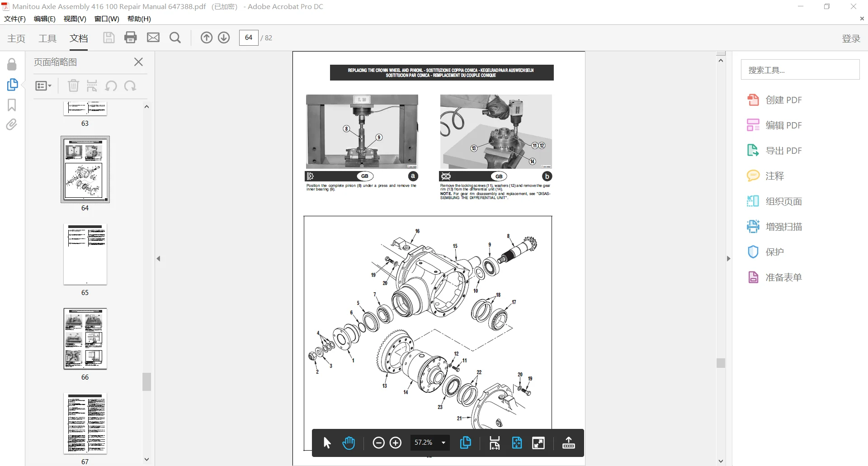Activate the Hand pan tool
This screenshot has height=466, width=868.
(349, 443)
